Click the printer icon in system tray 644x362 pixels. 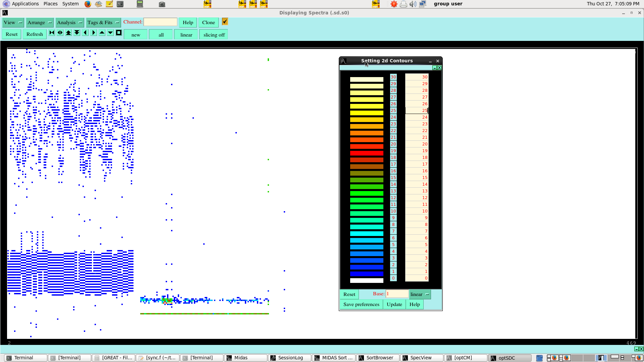point(404,4)
